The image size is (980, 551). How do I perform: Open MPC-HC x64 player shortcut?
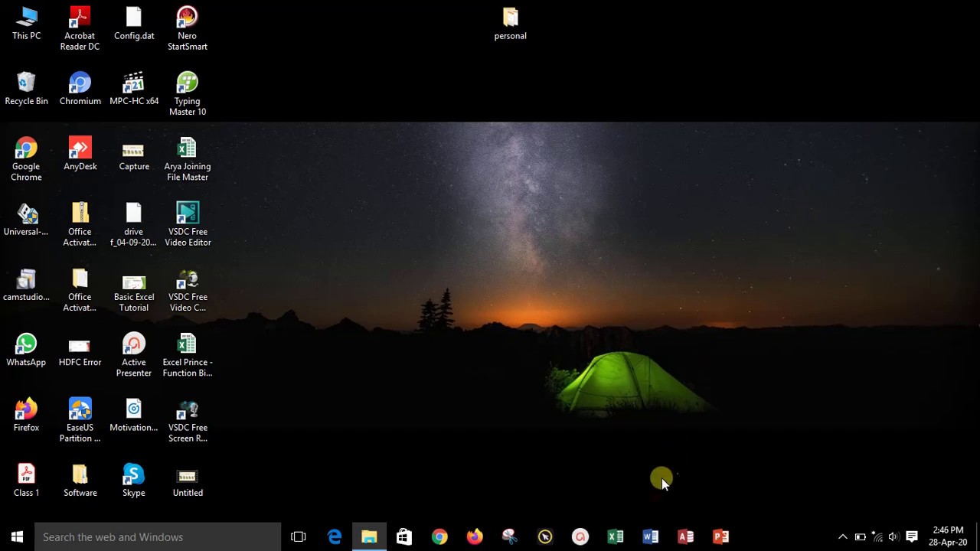(x=134, y=89)
